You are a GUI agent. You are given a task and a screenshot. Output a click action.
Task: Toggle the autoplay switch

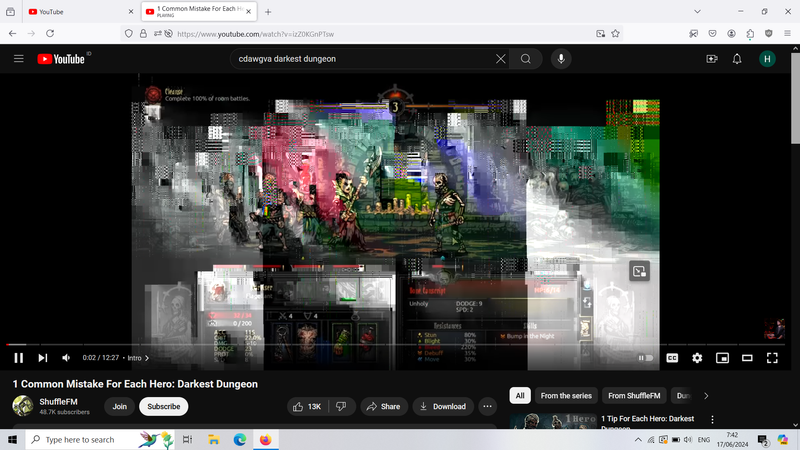(646, 358)
